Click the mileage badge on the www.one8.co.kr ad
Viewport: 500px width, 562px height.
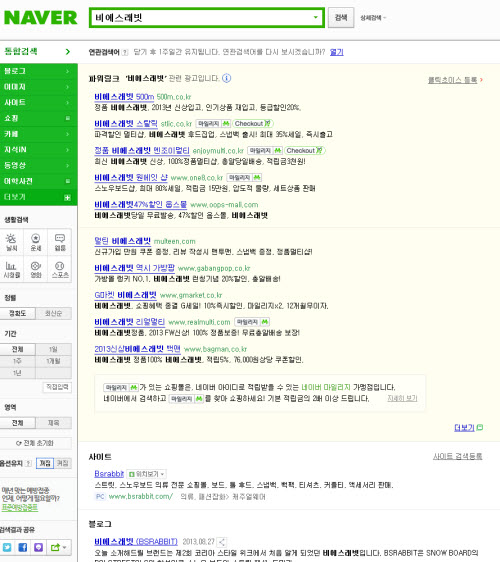tap(244, 177)
